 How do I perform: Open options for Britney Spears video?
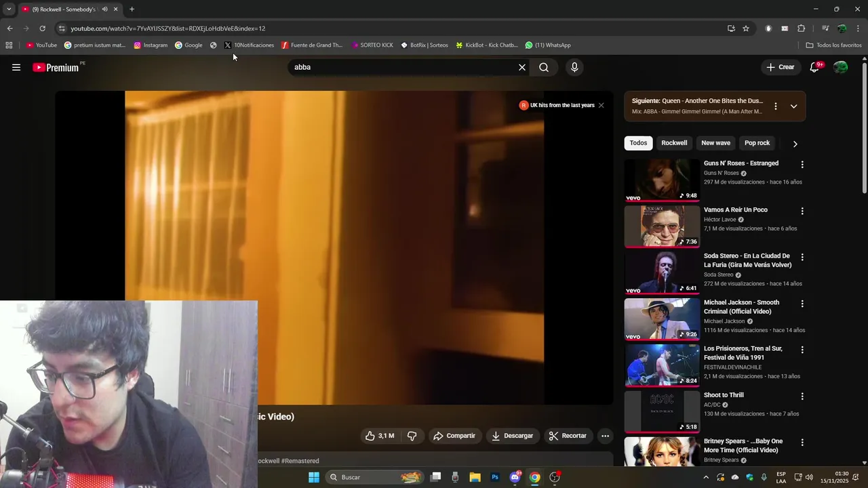[802, 443]
